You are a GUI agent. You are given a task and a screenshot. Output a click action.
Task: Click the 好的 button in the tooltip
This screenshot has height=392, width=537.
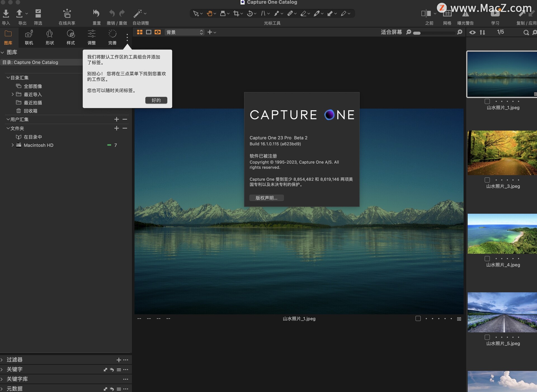[156, 100]
